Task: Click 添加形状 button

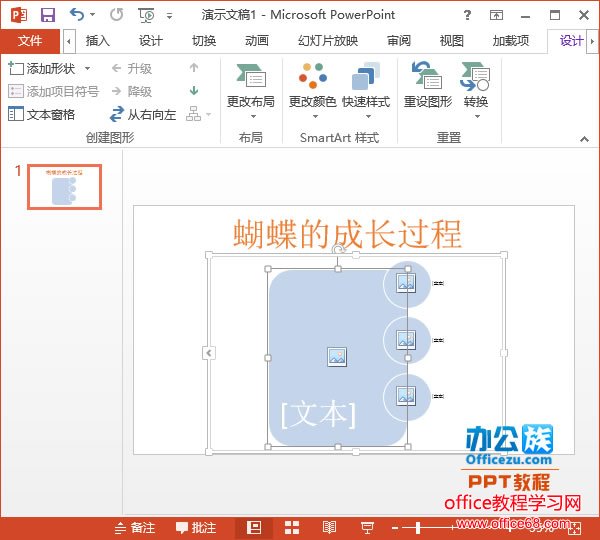Action: [x=42, y=69]
